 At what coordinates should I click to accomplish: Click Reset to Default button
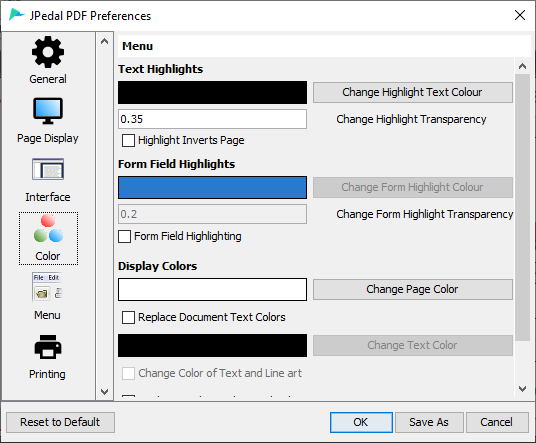(60, 422)
